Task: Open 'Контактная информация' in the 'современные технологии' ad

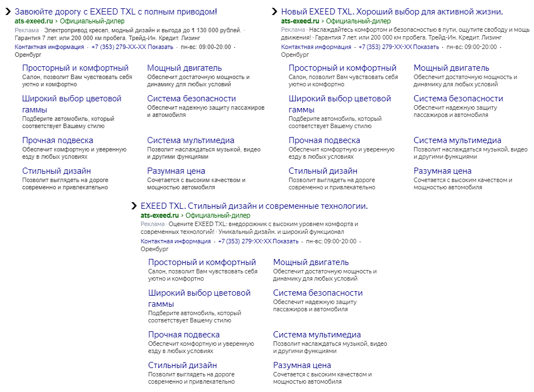Action: (176, 241)
